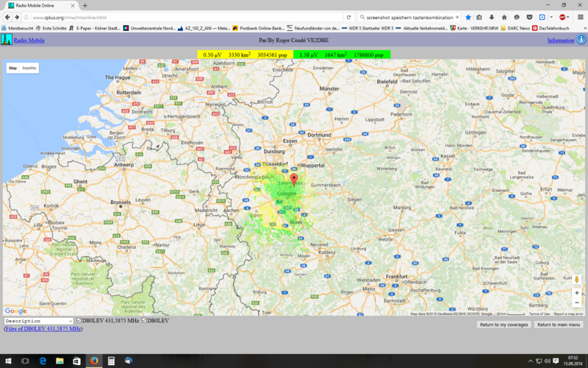Click Return to my coverages button
Image resolution: width=588 pixels, height=368 pixels.
point(503,325)
